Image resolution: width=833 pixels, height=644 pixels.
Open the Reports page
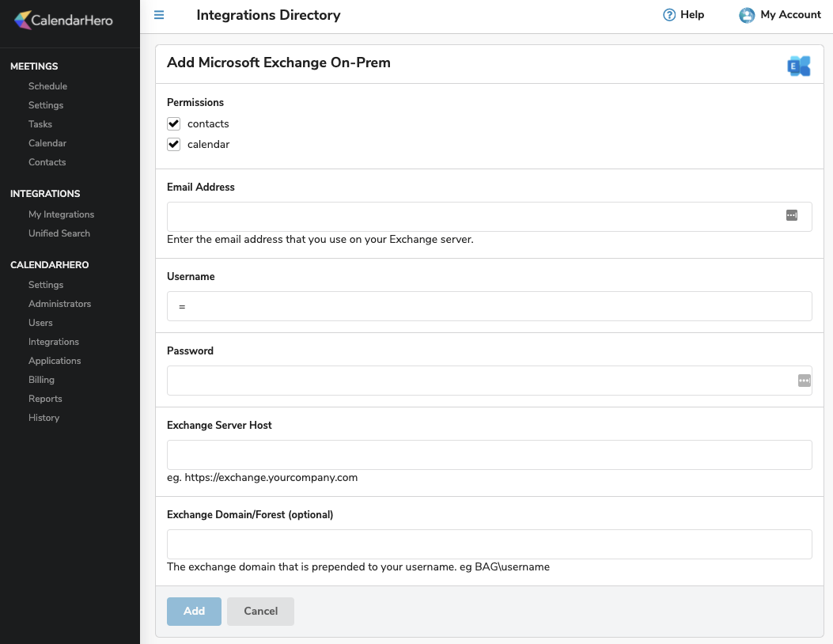point(45,398)
